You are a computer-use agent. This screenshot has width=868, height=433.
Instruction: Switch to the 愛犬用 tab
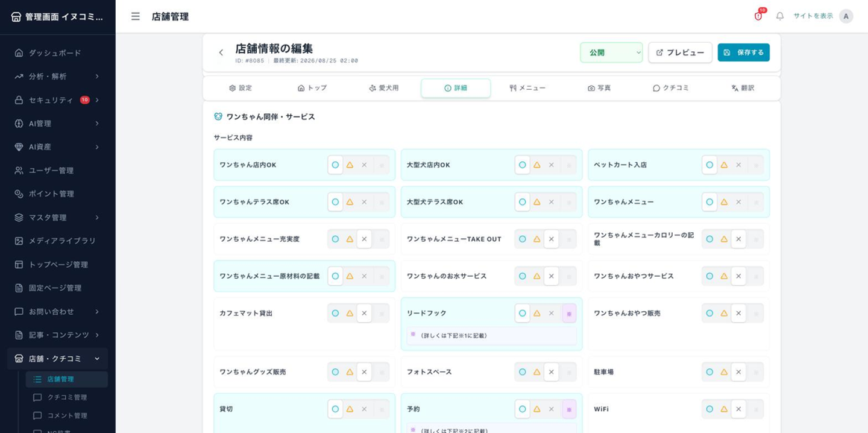pyautogui.click(x=384, y=88)
